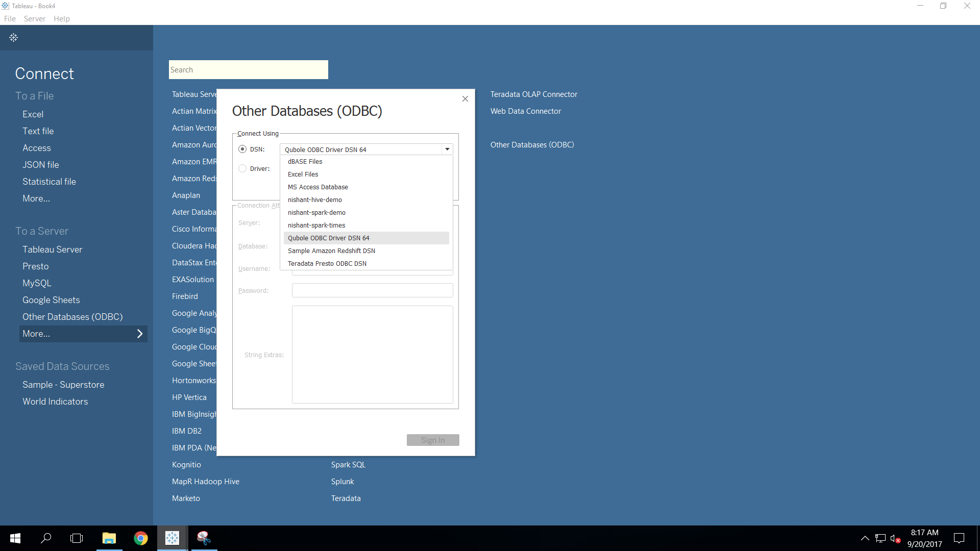Choose nishant-hive-demo DSN option
Screen dimensions: 980x551
366,200
